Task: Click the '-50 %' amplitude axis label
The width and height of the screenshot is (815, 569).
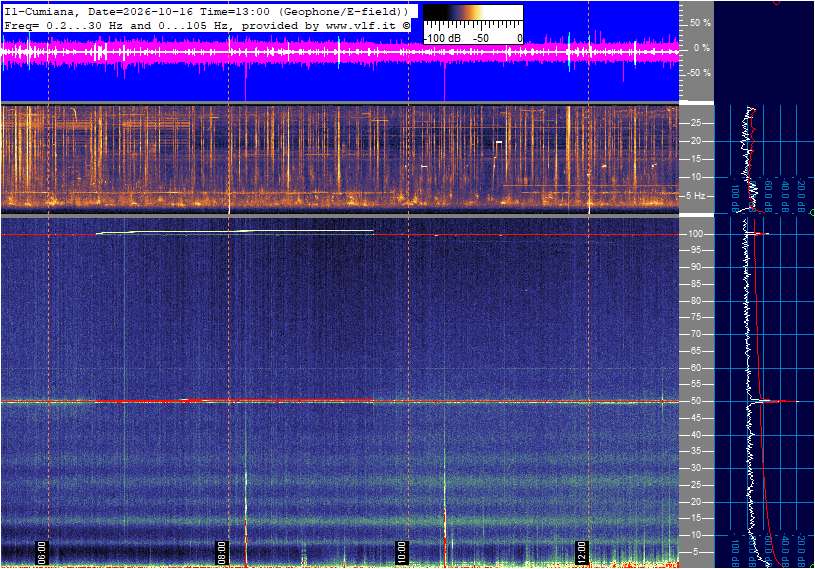Action: (x=698, y=72)
